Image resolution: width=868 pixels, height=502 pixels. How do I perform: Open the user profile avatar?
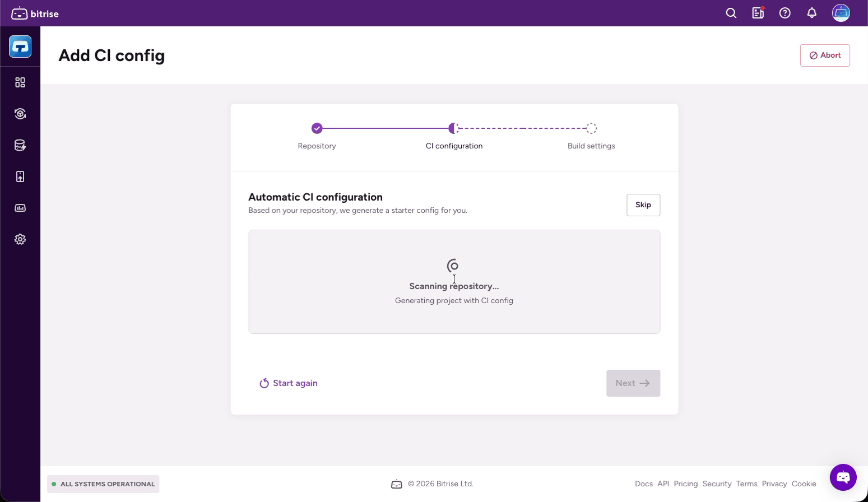(x=841, y=13)
